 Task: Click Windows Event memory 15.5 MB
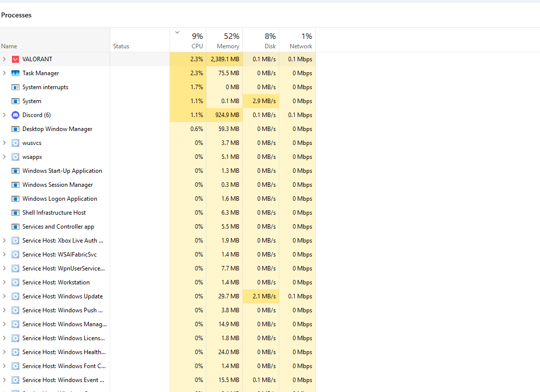[229, 380]
